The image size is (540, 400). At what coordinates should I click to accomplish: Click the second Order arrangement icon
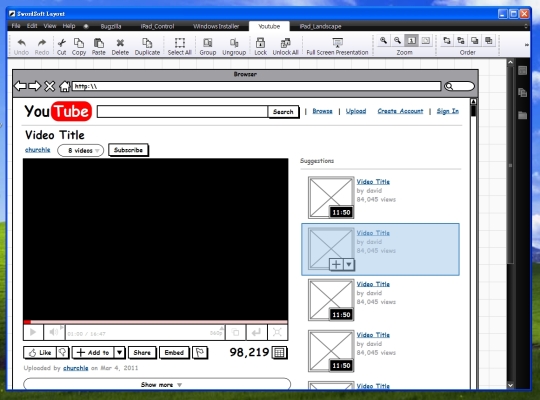point(461,41)
